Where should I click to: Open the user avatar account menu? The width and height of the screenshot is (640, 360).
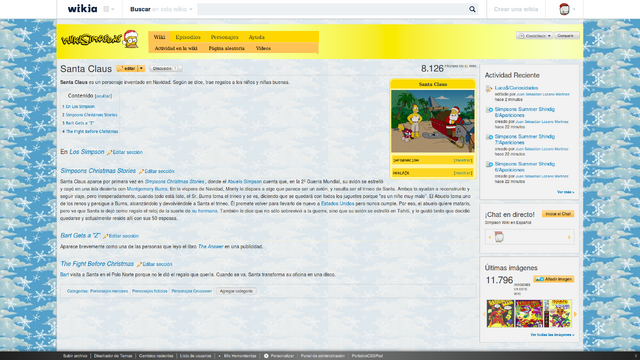click(x=567, y=9)
